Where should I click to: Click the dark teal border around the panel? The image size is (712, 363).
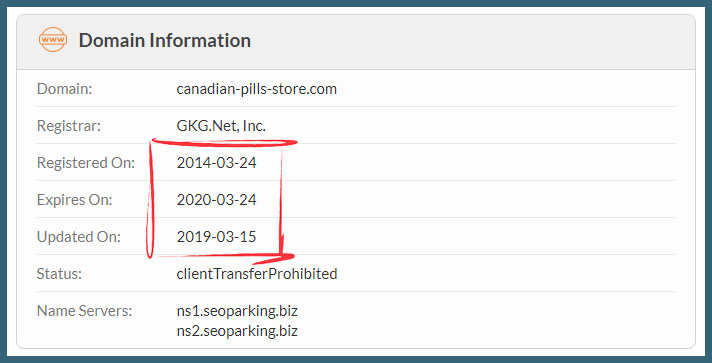point(356,3)
